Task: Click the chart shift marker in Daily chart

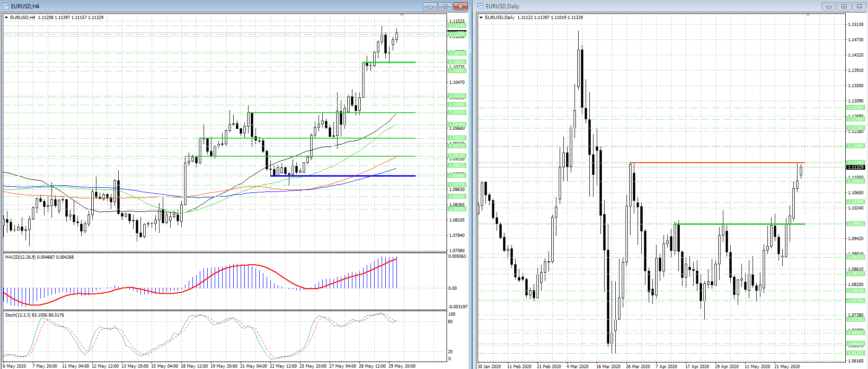Action: [808, 15]
